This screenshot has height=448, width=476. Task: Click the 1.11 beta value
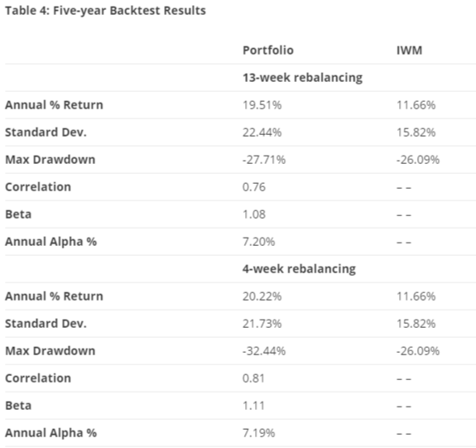tap(253, 406)
